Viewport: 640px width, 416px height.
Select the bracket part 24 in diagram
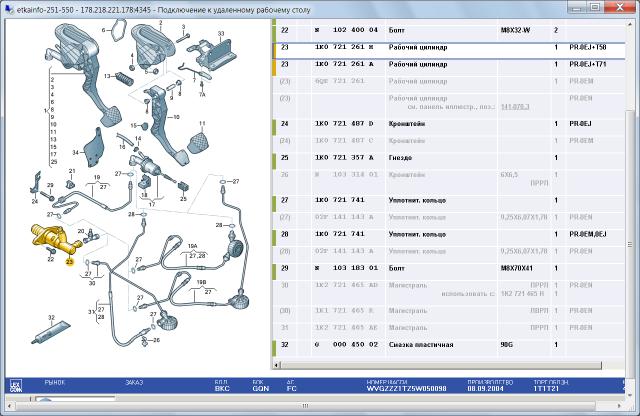pos(36,183)
